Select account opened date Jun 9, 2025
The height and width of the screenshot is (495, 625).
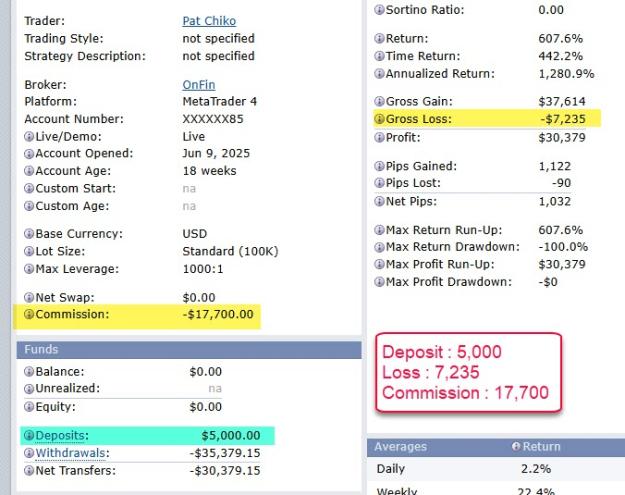coord(216,153)
